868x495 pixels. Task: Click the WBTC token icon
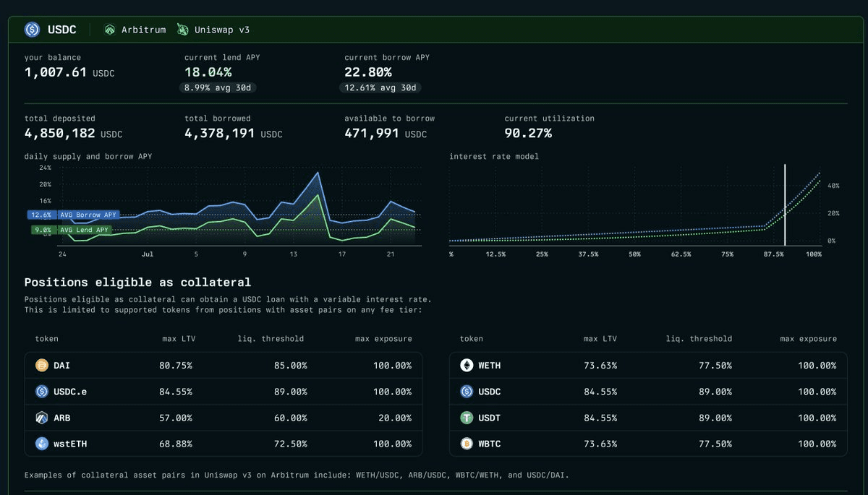pos(467,444)
